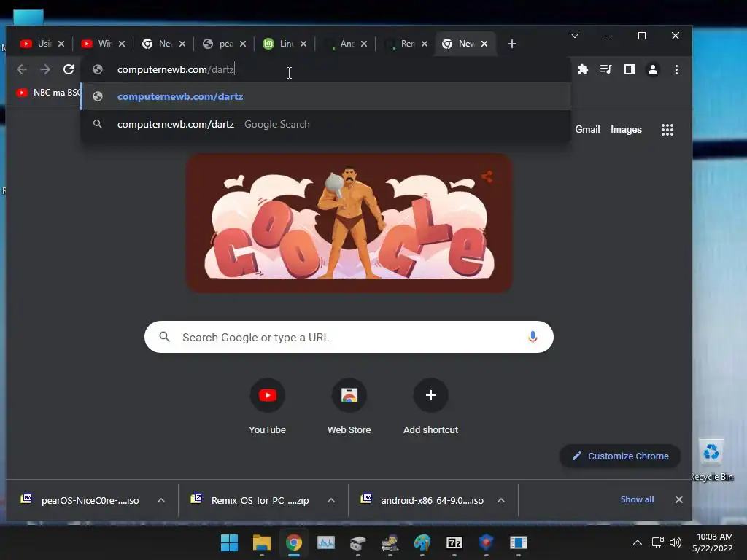Click Show all downloads
The height and width of the screenshot is (560, 747).
[637, 499]
